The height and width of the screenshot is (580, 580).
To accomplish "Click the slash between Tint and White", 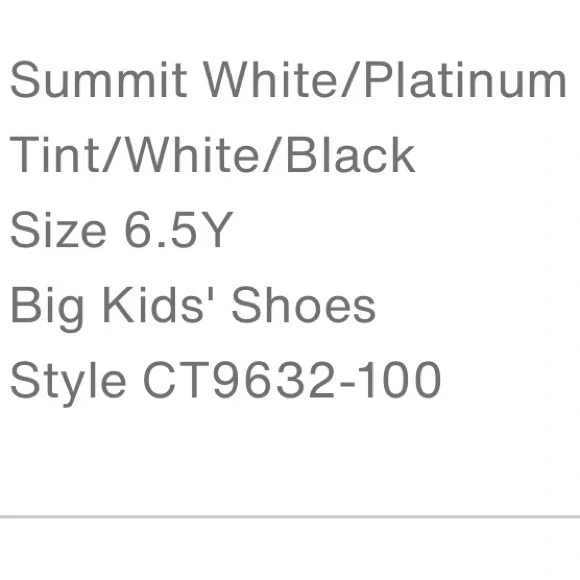I will (x=112, y=154).
